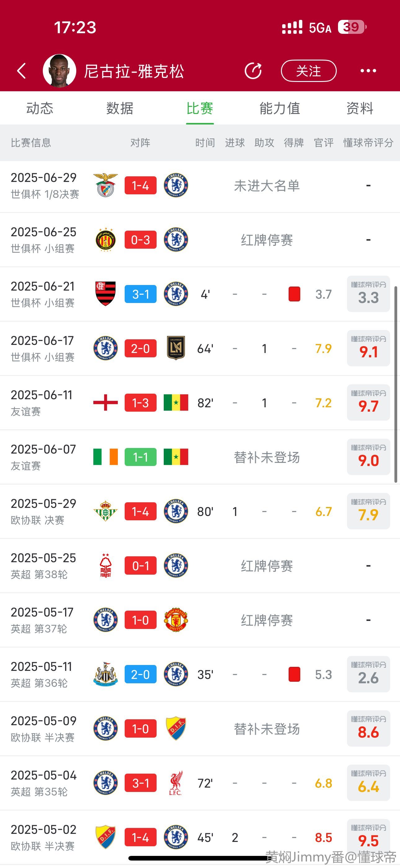Viewport: 400px width, 868px height.
Task: Tap the Liverpool crest icon
Action: point(176,783)
